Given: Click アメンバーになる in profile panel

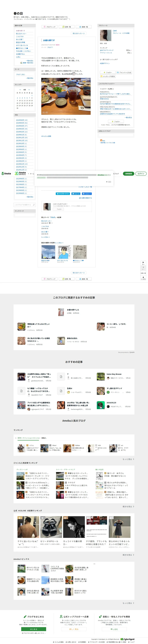Looking at the screenshot, I should coord(124,72).
